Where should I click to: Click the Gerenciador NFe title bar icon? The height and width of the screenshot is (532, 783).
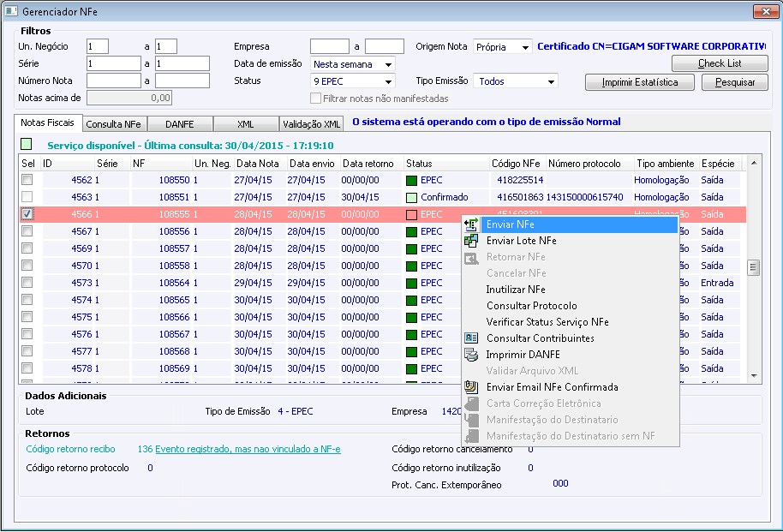[x=11, y=11]
